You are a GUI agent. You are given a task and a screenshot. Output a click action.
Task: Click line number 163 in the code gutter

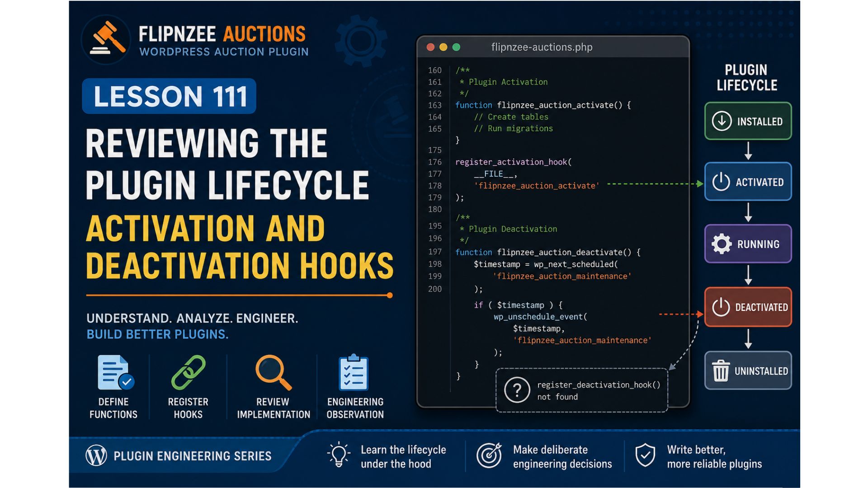tap(435, 105)
